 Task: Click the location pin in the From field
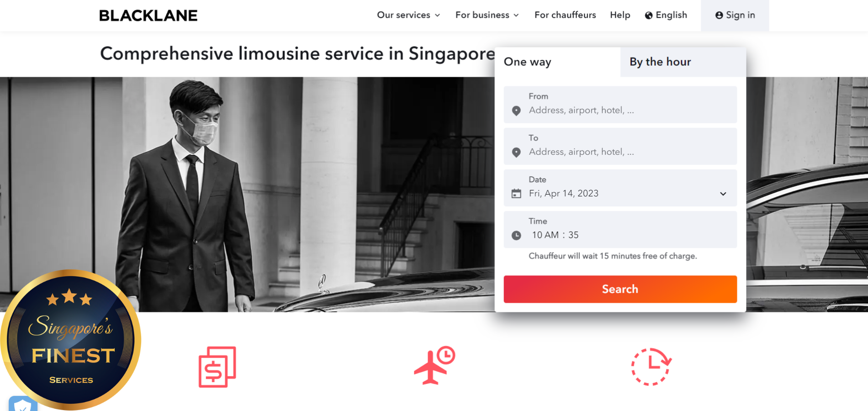516,111
